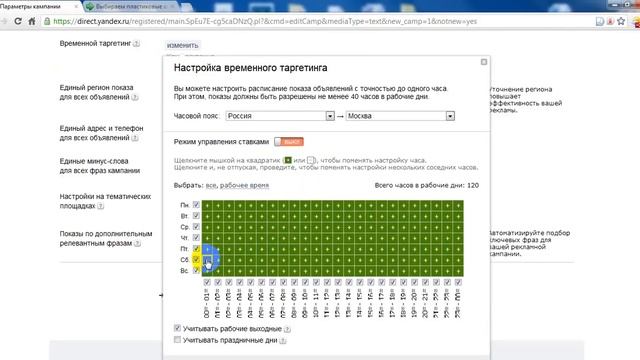Click the red extension icon in address bar
The height and width of the screenshot is (360, 640).
(610, 21)
